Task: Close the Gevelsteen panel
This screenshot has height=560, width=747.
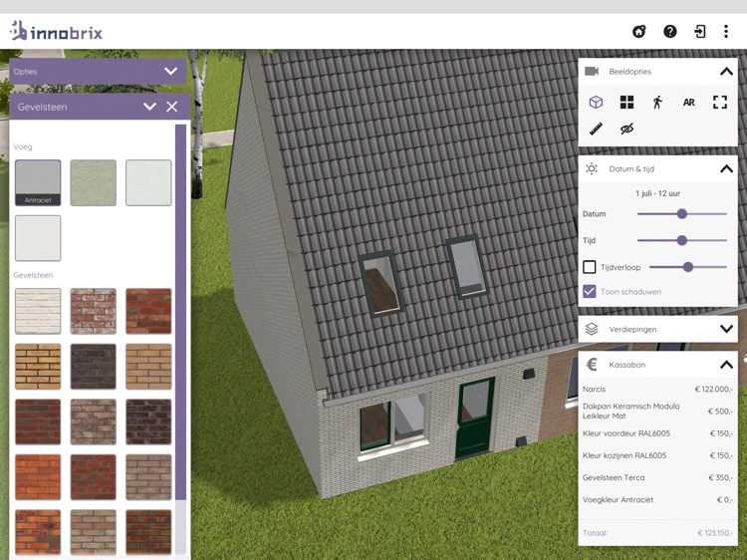Action: point(172,107)
